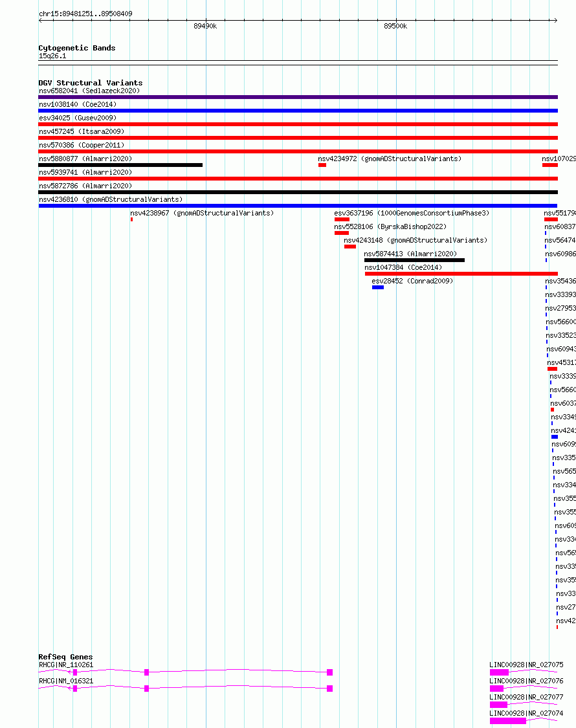Click the black bar under nsv5874413
The image size is (576, 728).
tap(414, 260)
